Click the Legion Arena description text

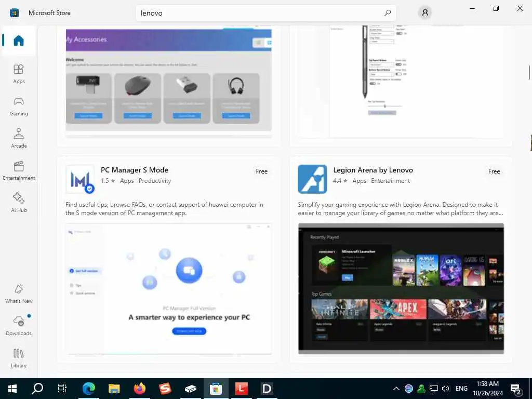click(401, 209)
